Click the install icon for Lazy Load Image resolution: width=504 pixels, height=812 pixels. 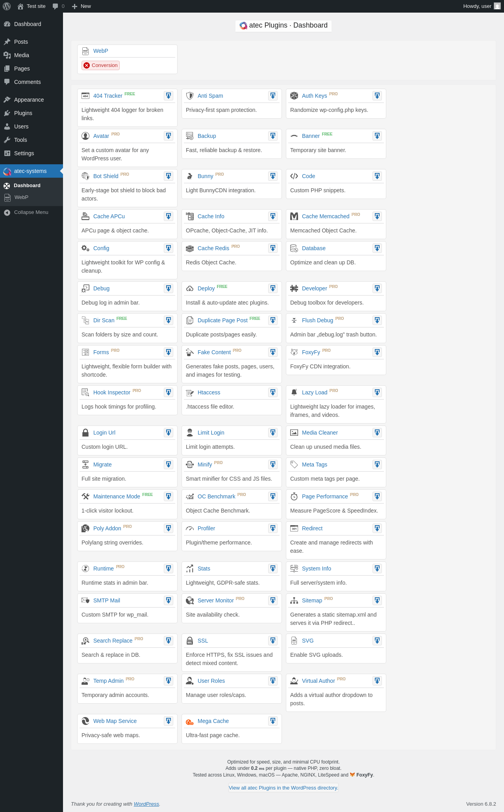[x=377, y=392]
